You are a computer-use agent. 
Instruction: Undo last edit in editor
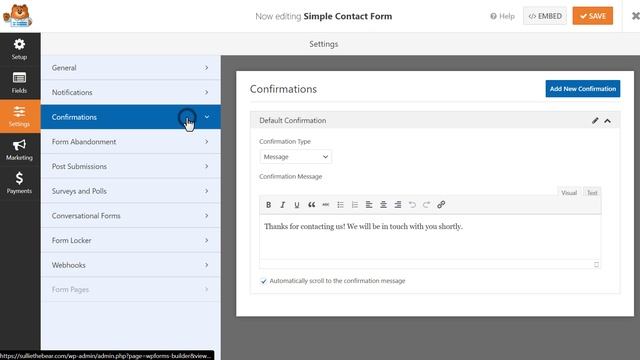click(412, 205)
